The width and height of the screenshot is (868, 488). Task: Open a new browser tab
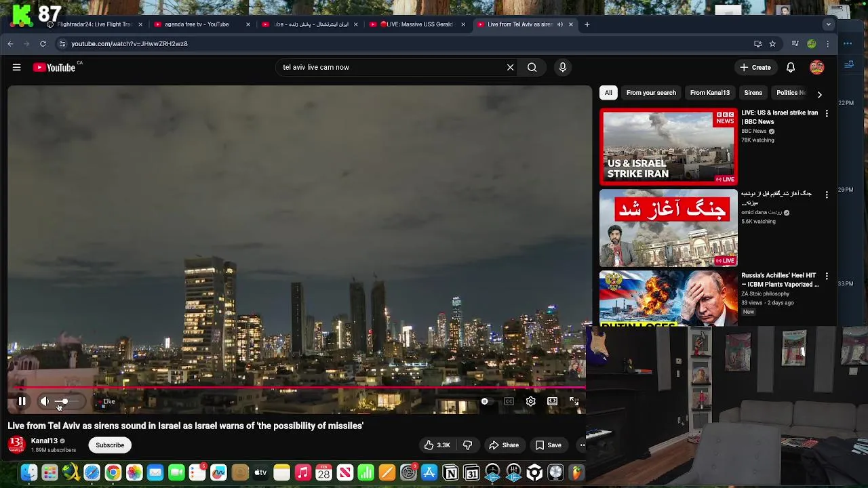587,24
